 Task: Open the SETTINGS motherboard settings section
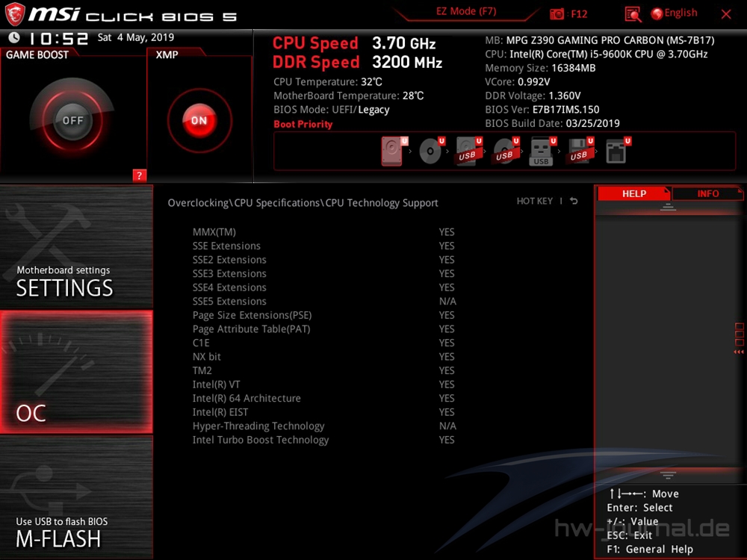[x=76, y=246]
